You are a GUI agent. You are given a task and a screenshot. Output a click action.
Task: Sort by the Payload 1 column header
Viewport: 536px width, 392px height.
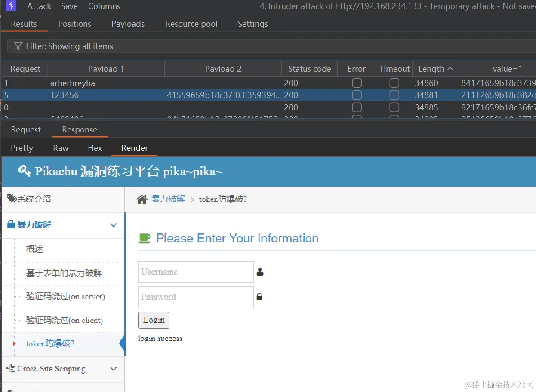(x=106, y=69)
